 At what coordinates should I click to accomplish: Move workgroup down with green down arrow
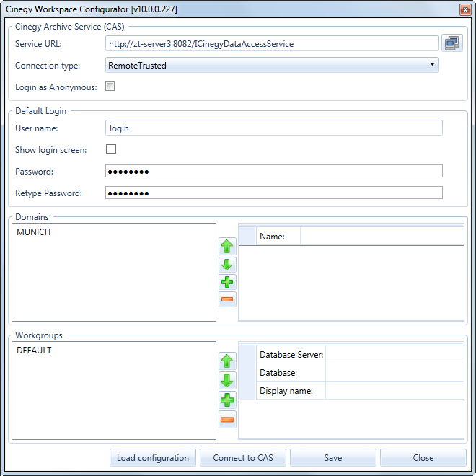(x=227, y=380)
